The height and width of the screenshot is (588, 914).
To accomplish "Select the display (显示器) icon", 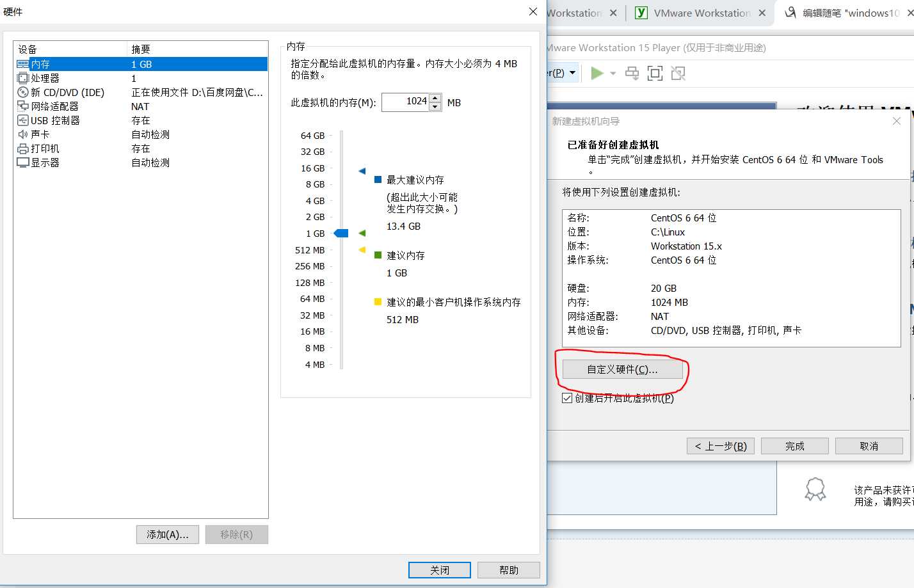I will (23, 163).
